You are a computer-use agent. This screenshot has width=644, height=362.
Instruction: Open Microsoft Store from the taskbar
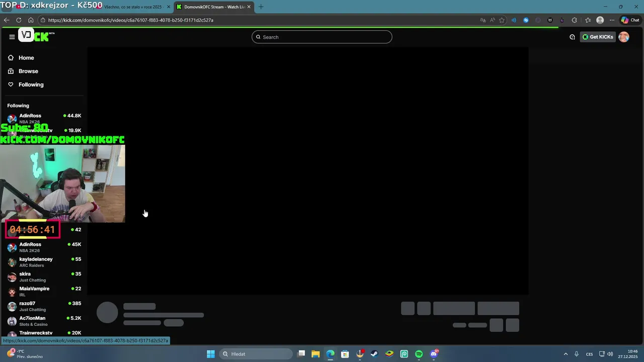[x=345, y=354]
